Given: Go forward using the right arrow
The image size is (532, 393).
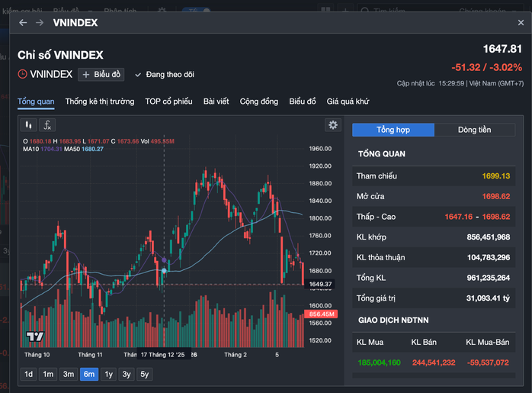Looking at the screenshot, I should point(40,23).
